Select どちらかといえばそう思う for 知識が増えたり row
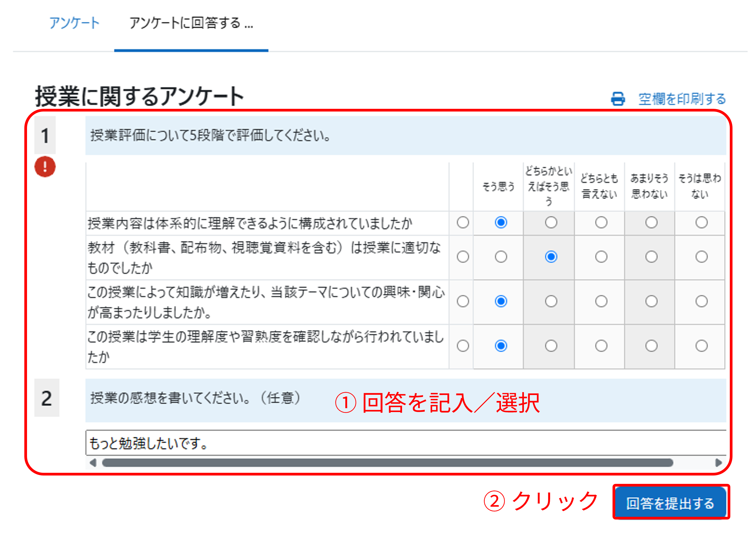Image resolution: width=756 pixels, height=543 pixels. tap(551, 301)
